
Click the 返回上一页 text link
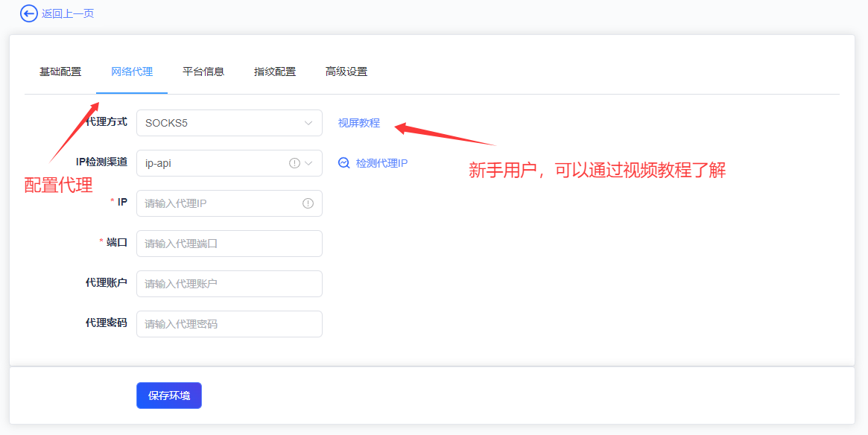click(x=68, y=13)
